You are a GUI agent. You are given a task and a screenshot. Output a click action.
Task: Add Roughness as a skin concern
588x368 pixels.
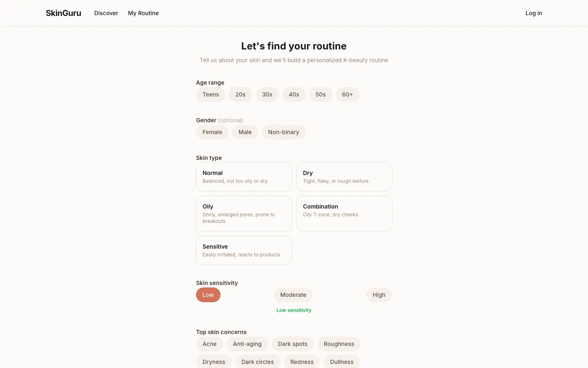[x=339, y=344]
